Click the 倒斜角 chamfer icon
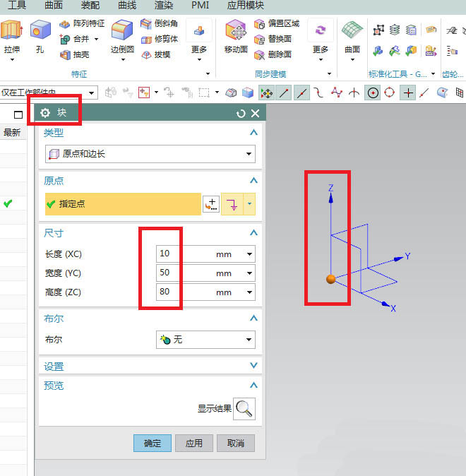This screenshot has height=476, width=466. coord(146,24)
